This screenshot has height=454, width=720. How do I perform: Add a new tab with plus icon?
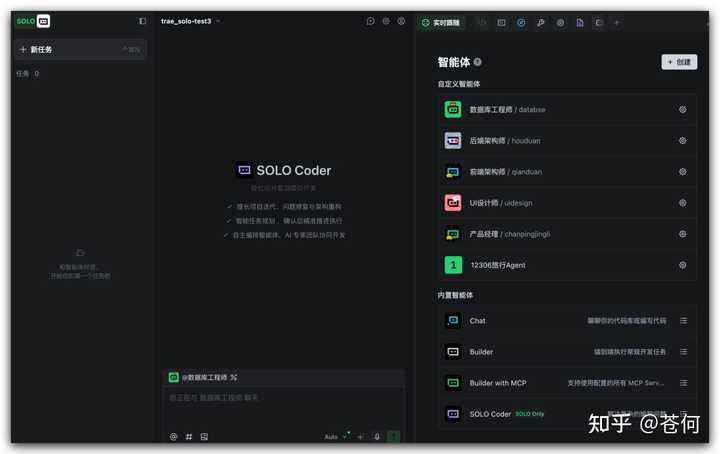[x=617, y=22]
